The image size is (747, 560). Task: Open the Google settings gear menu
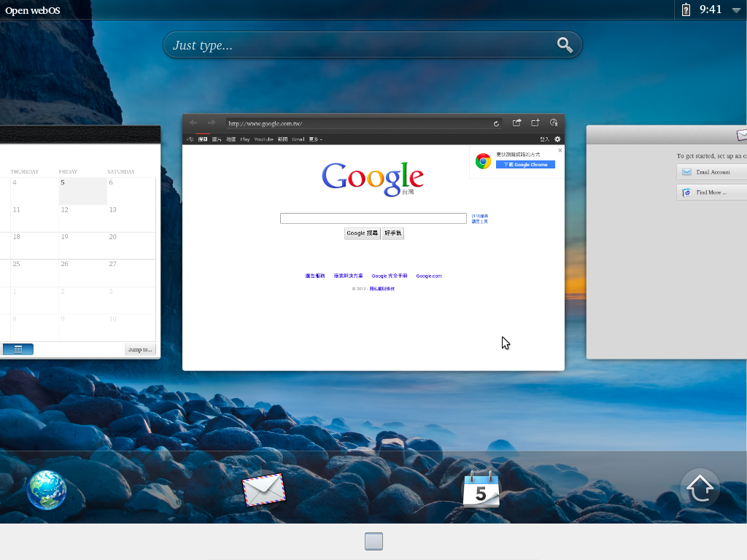pos(557,139)
